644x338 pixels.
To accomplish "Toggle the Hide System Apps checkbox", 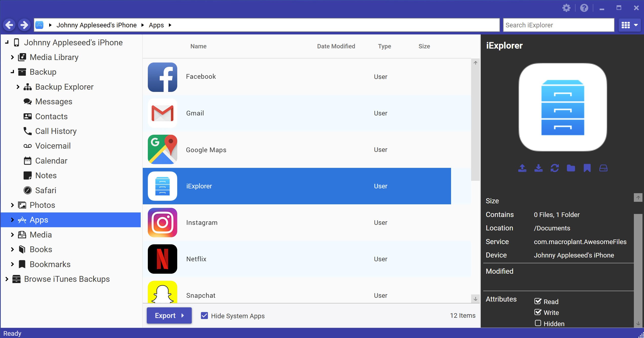I will click(x=204, y=315).
